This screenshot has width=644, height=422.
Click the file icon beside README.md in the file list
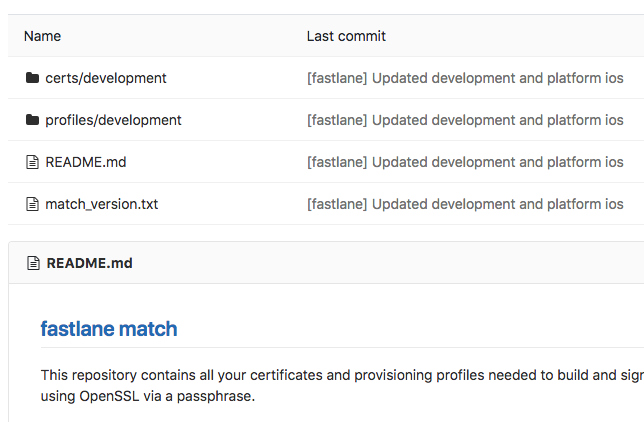point(32,162)
